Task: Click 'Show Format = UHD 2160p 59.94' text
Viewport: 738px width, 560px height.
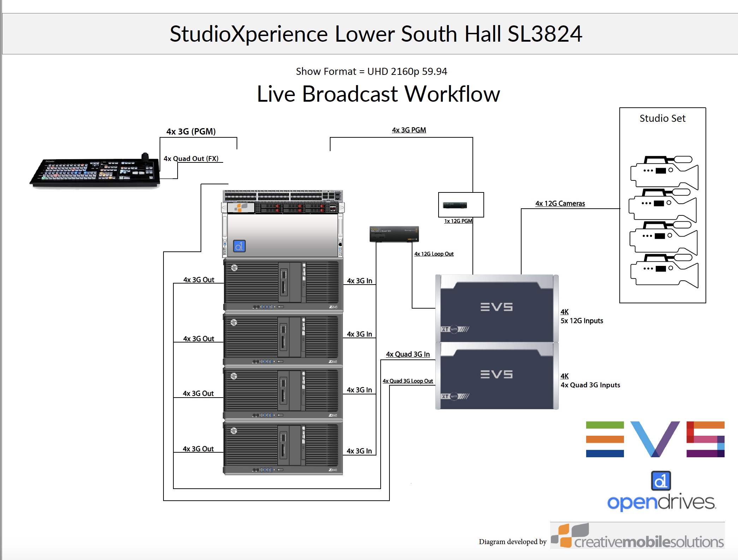Action: [x=371, y=71]
